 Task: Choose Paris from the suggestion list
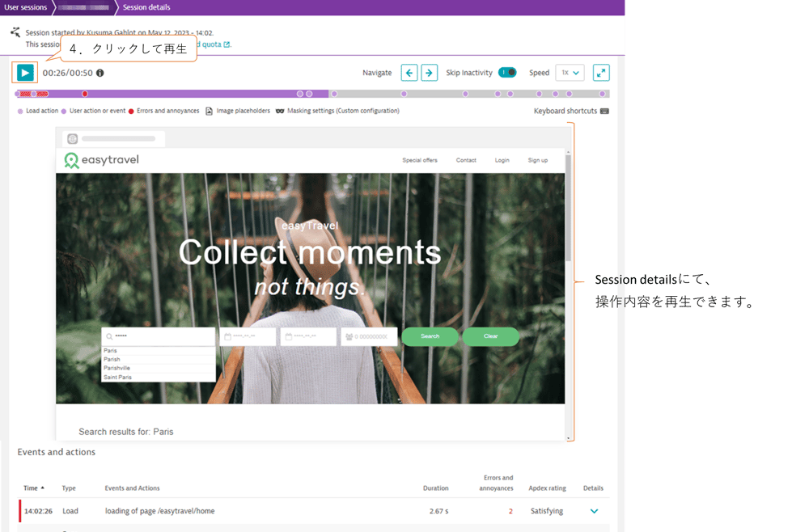pyautogui.click(x=159, y=351)
